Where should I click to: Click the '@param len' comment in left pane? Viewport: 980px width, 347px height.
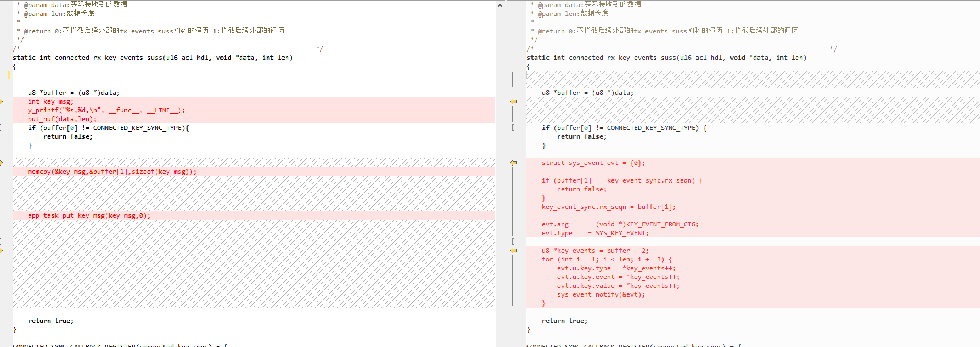(x=56, y=13)
